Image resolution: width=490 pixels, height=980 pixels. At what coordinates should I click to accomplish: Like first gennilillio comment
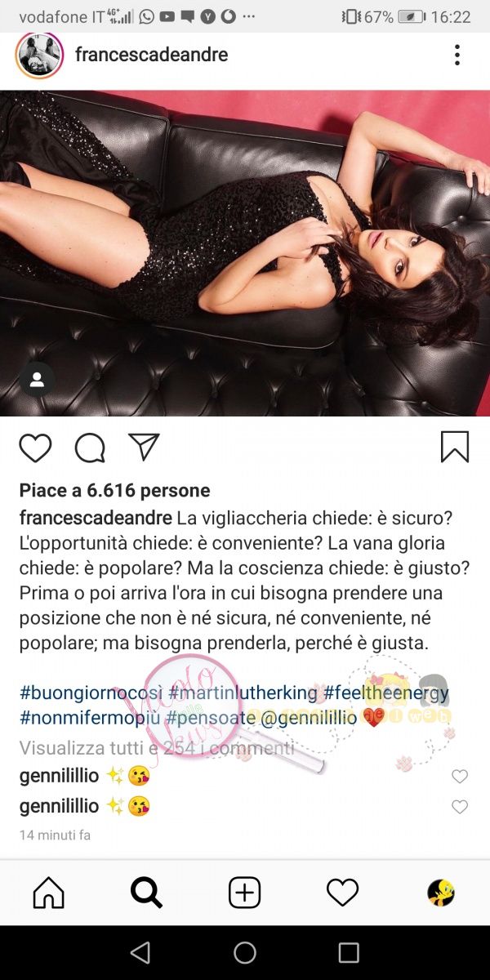pyautogui.click(x=460, y=777)
